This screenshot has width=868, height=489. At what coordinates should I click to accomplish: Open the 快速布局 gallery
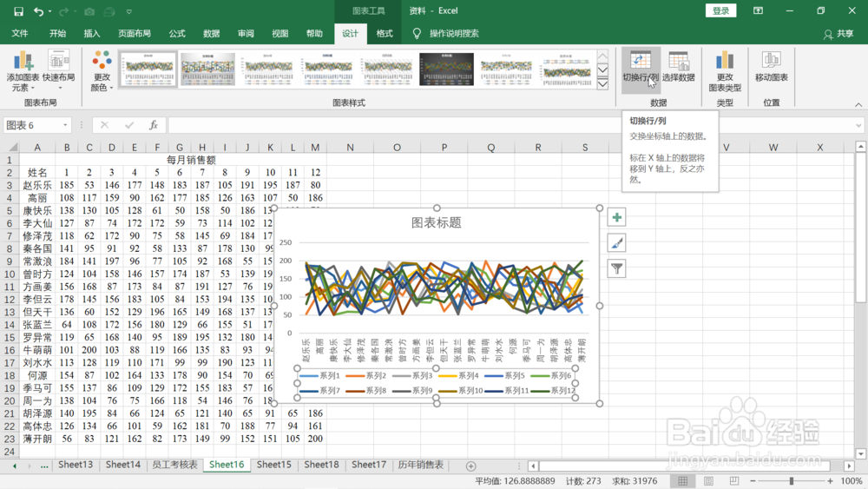58,71
